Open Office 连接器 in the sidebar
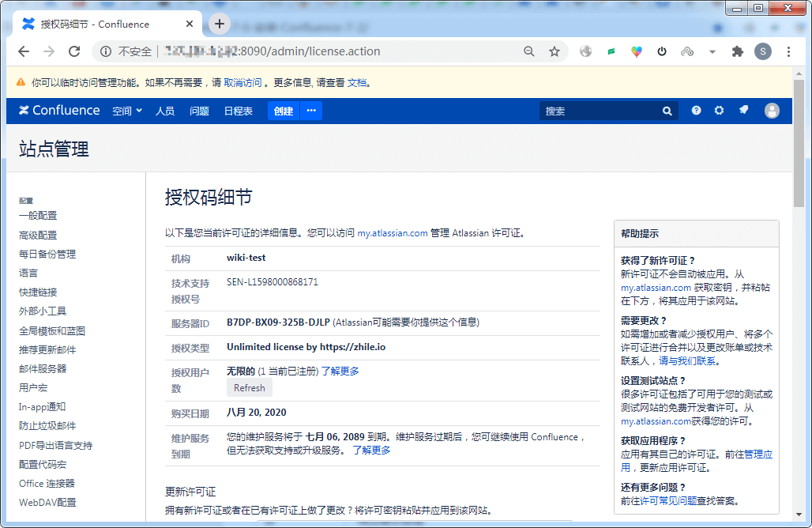 pyautogui.click(x=47, y=484)
